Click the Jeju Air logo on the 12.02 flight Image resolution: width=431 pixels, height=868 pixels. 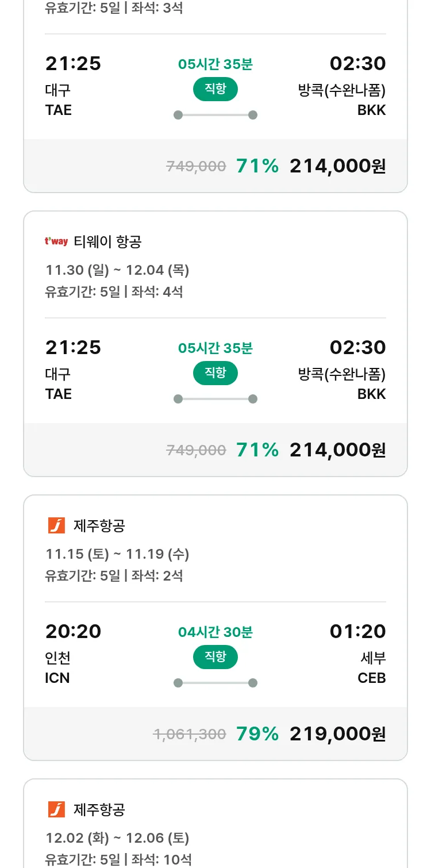[56, 809]
